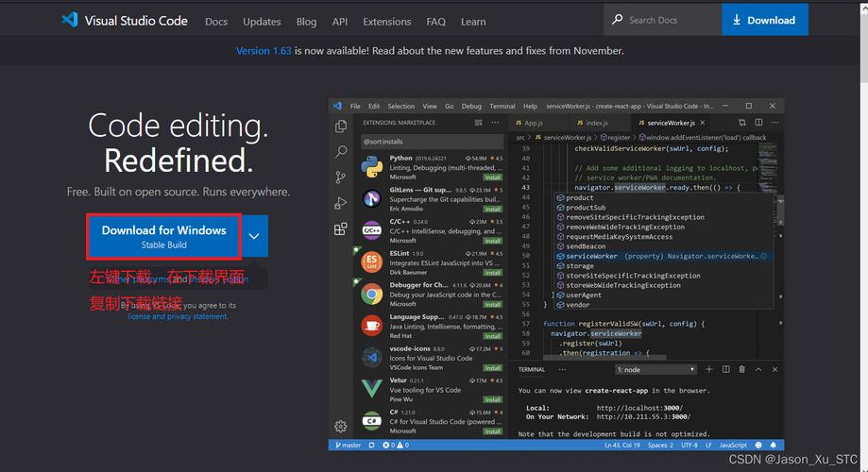Select the C/C++ extension icon

[x=371, y=230]
